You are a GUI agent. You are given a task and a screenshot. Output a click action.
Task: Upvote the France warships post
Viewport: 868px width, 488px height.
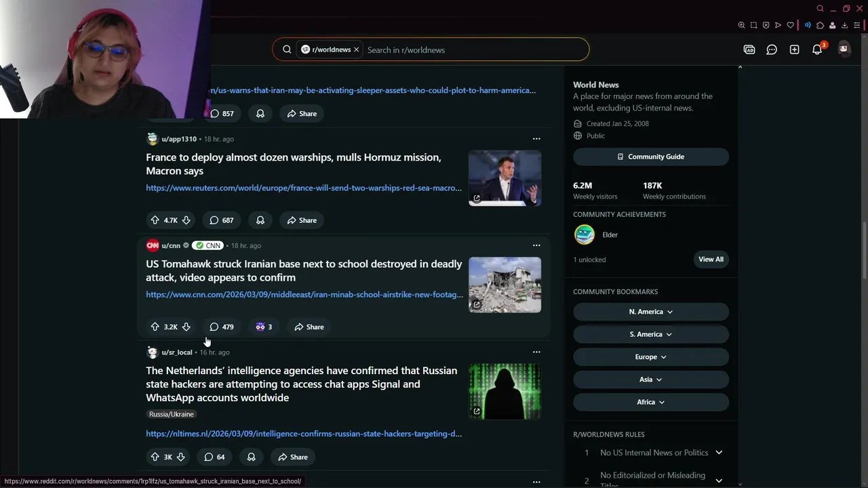pyautogui.click(x=155, y=220)
